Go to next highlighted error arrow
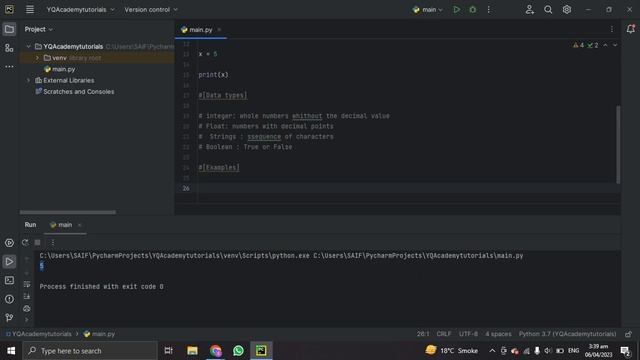This screenshot has height=360, width=640. 615,45
